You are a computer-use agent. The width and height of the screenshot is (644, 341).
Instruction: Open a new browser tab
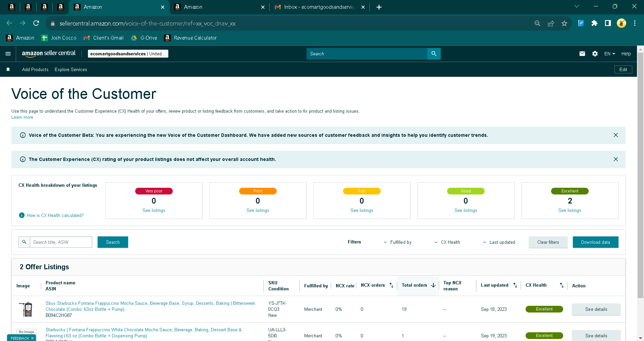(x=379, y=7)
